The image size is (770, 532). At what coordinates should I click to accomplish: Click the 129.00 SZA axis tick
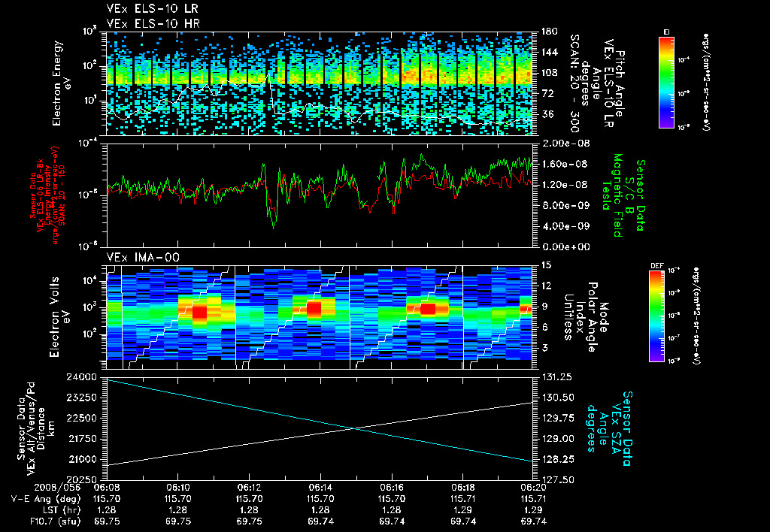click(x=557, y=439)
